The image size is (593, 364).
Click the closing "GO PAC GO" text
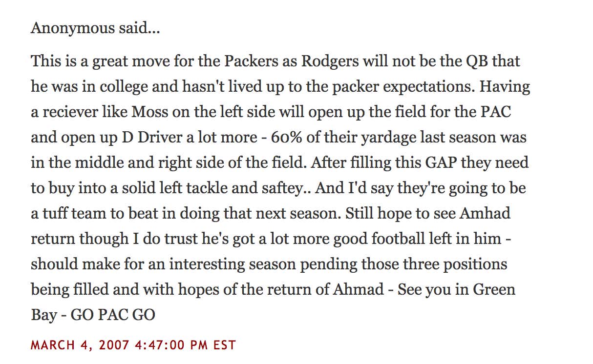pyautogui.click(x=113, y=315)
